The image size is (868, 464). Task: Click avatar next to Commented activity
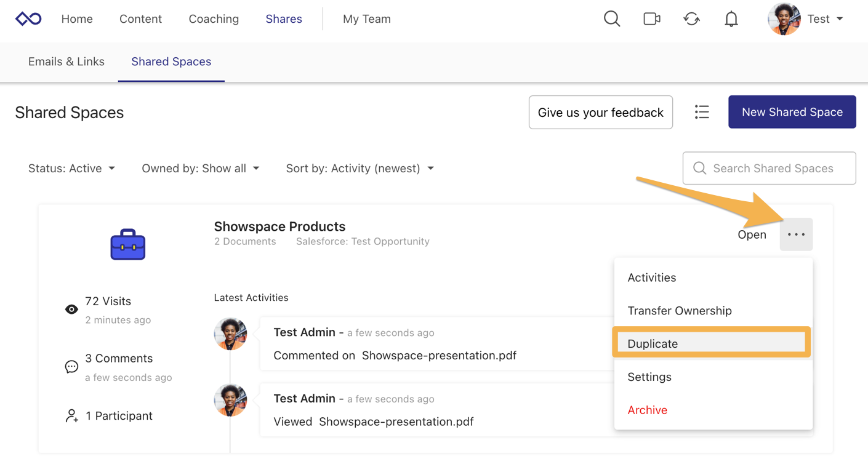pos(230,334)
